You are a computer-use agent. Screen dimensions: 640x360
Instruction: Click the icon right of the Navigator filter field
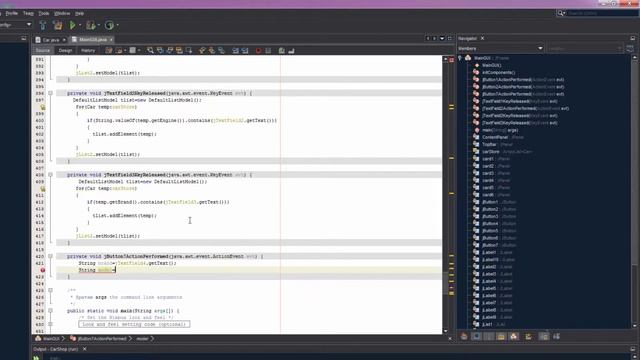[x=630, y=48]
